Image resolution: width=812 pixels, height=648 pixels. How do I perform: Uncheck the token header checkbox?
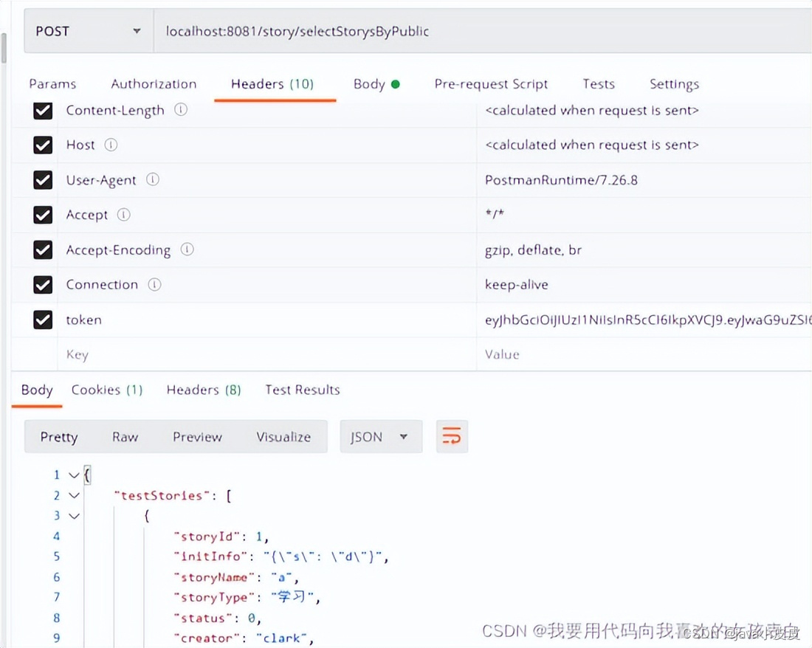(43, 320)
